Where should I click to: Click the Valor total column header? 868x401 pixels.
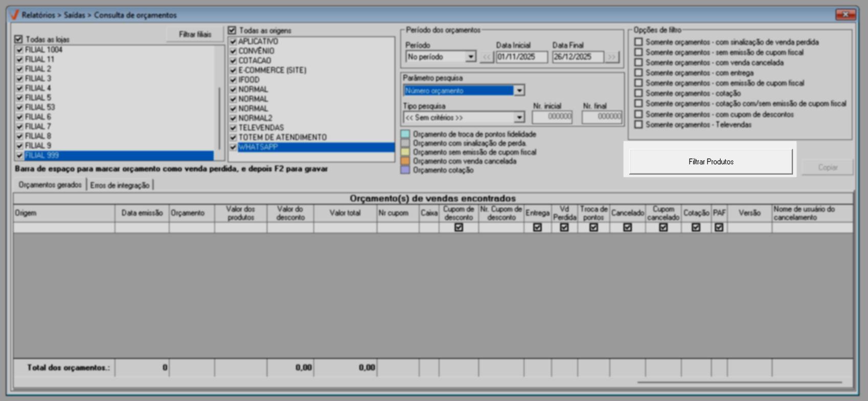click(345, 213)
